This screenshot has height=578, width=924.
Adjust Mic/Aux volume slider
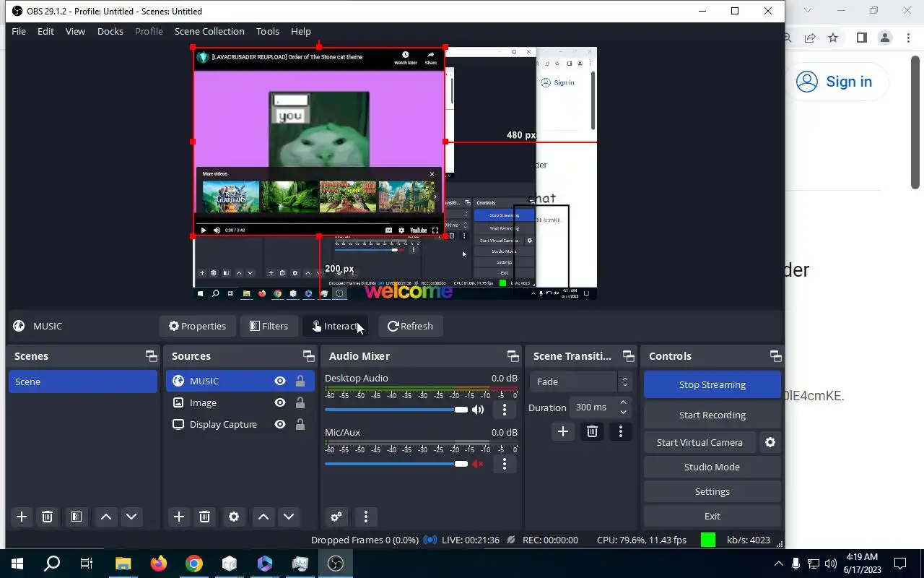click(396, 464)
